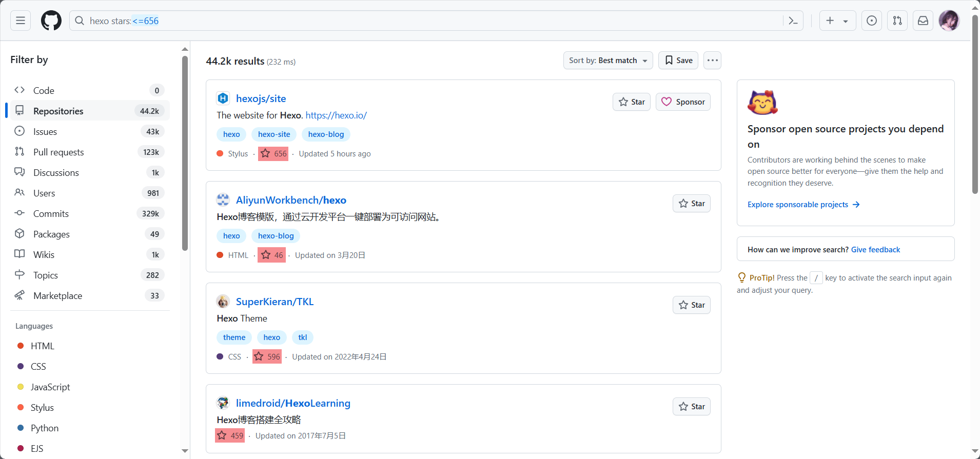The height and width of the screenshot is (459, 980).
Task: Expand the Sort by Best match dropdown
Action: click(607, 61)
